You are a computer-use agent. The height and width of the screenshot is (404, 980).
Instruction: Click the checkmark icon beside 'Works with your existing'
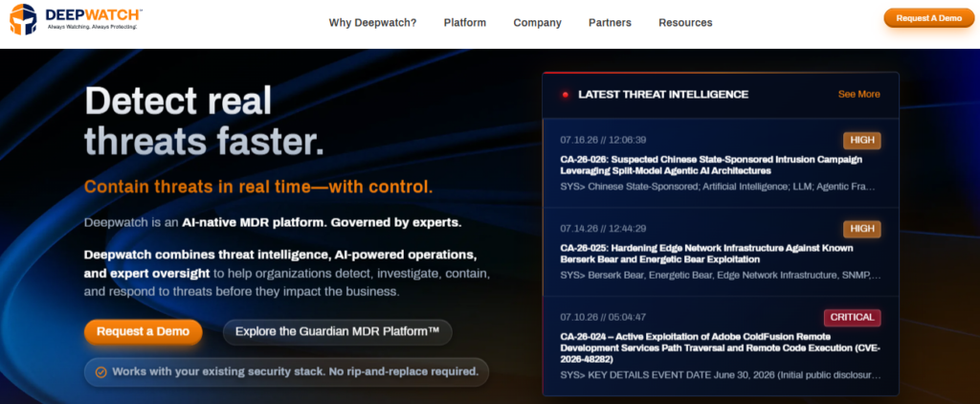point(100,372)
